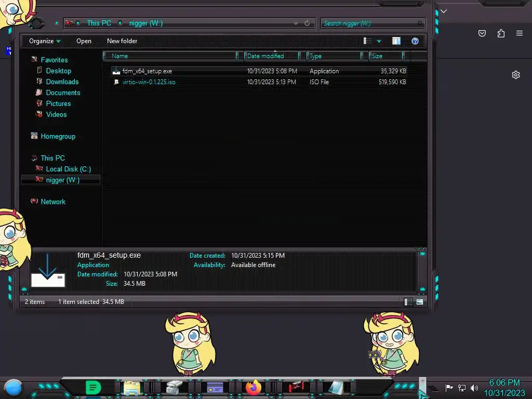Screen dimensions: 532x399
Task: Click the Videos folder icon
Action: click(39, 114)
